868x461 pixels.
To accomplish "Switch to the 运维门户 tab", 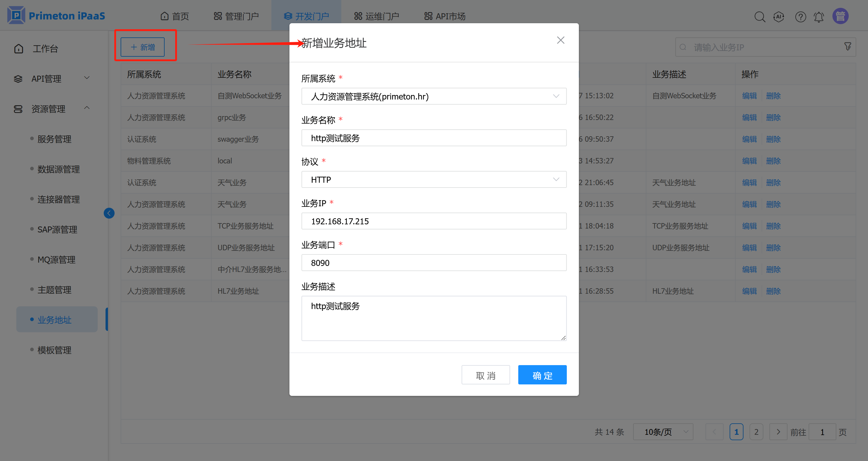I will [x=376, y=16].
